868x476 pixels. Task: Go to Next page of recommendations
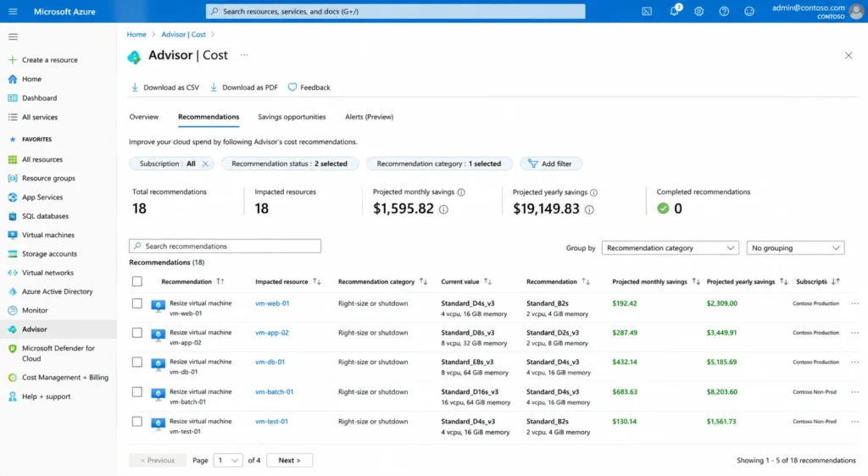(x=290, y=460)
